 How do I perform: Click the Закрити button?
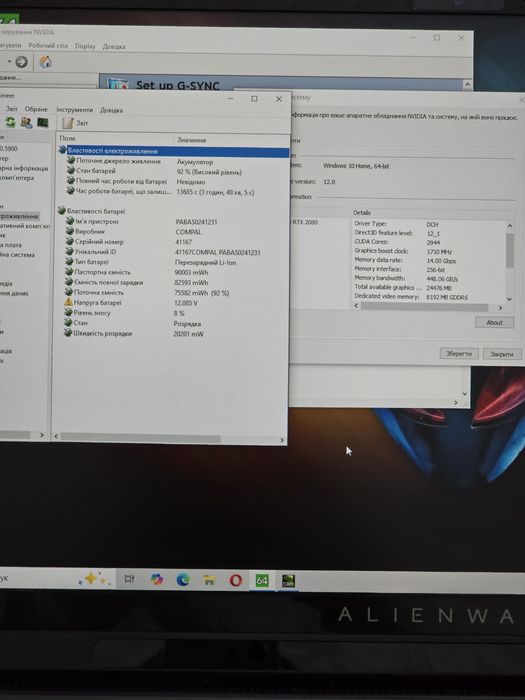pos(502,354)
